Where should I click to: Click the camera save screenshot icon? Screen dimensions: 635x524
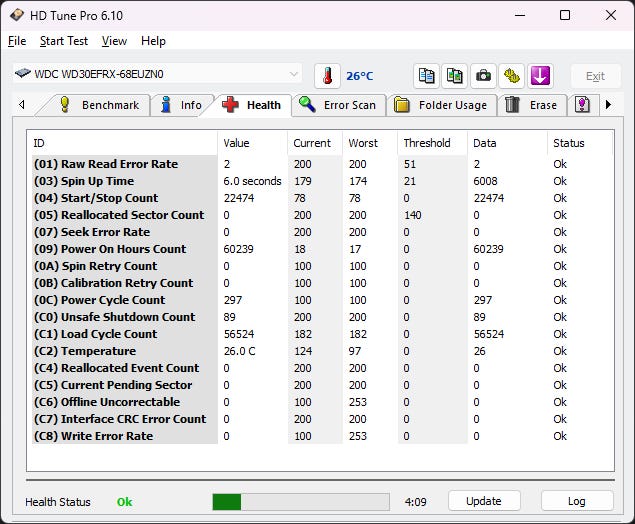point(483,76)
